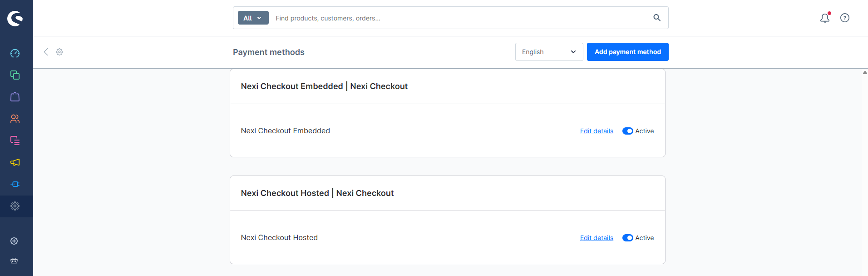Click the help question mark icon
Viewport: 868px width, 276px height.
point(845,18)
